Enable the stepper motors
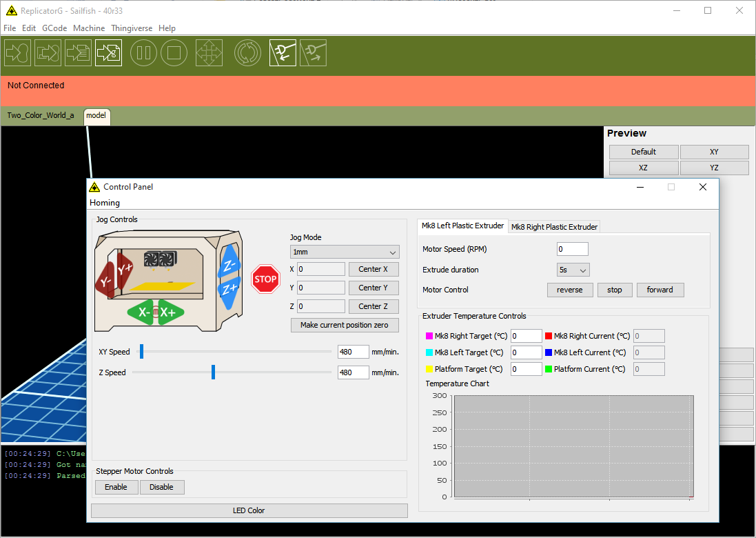This screenshot has height=538, width=756. click(x=116, y=488)
